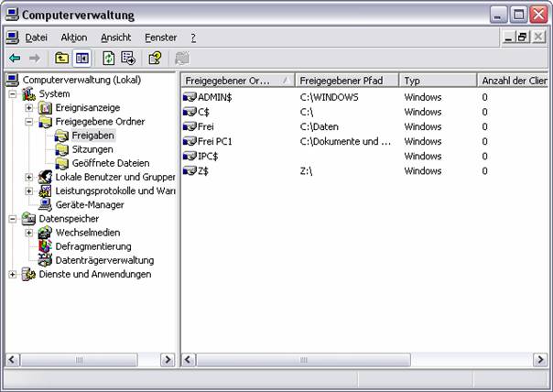Go back with the green Back arrow
The height and width of the screenshot is (392, 553).
point(15,59)
